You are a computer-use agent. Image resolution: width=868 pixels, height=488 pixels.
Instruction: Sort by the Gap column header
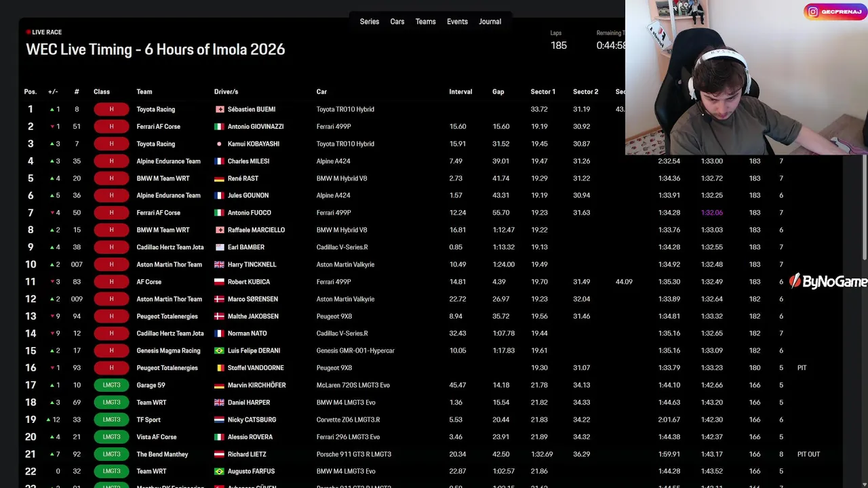498,91
